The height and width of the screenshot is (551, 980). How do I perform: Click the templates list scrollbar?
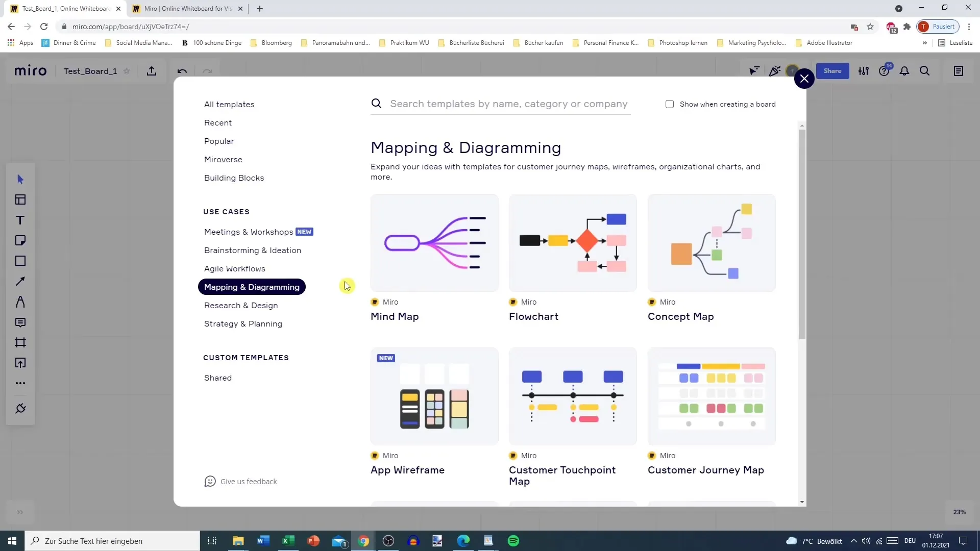pos(802,234)
